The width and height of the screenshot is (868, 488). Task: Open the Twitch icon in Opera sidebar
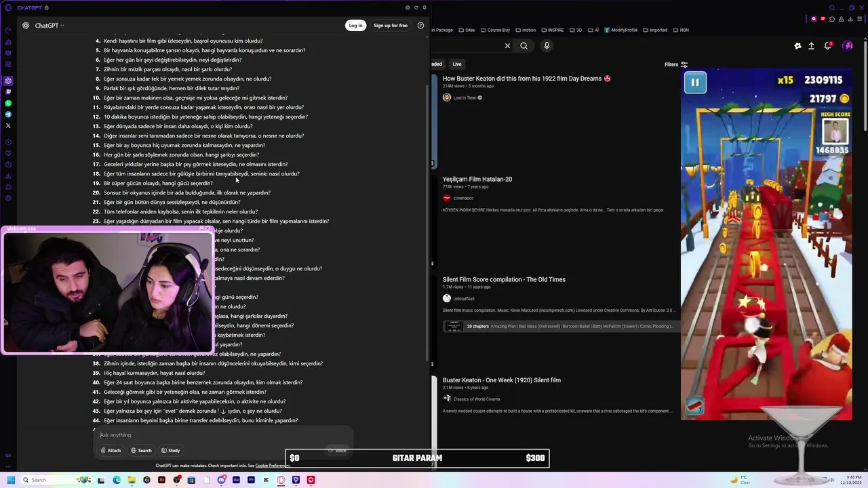click(8, 92)
